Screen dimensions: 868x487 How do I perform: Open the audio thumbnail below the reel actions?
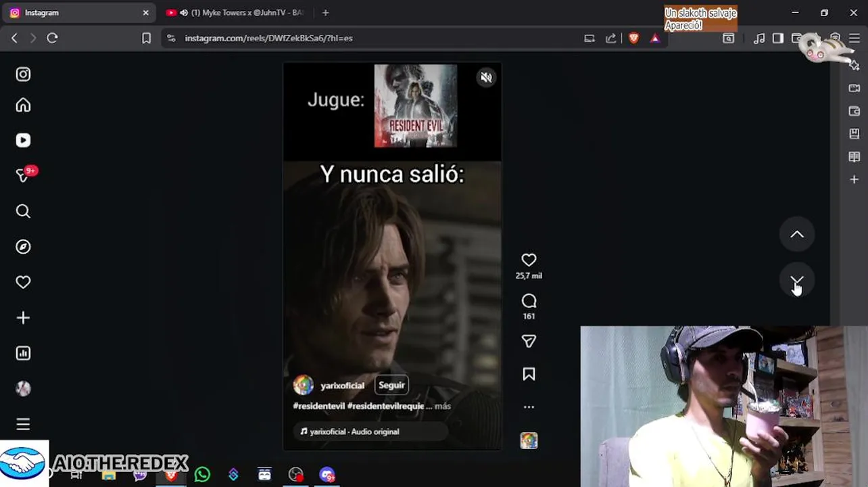[x=529, y=441]
